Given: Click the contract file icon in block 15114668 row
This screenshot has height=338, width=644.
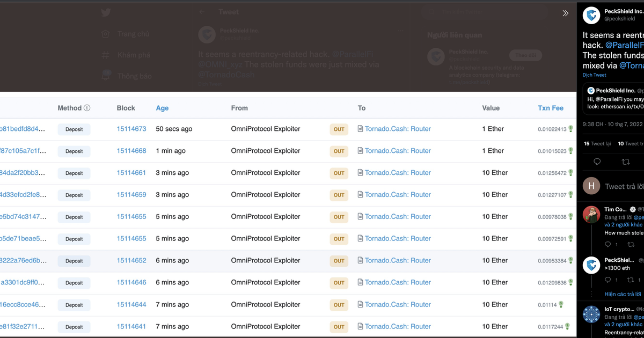Looking at the screenshot, I should tap(361, 151).
